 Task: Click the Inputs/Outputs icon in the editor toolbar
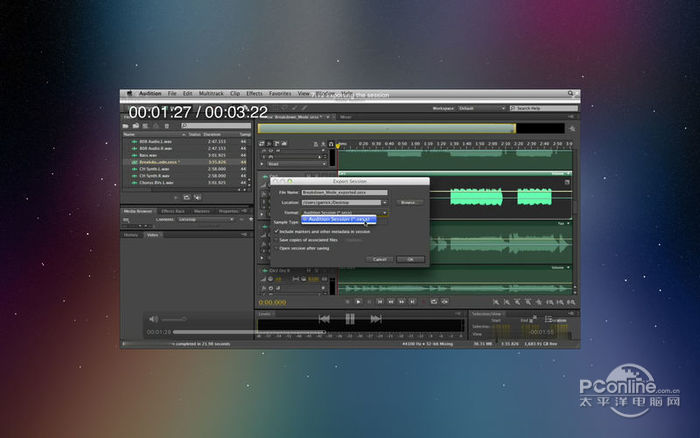pyautogui.click(x=262, y=144)
